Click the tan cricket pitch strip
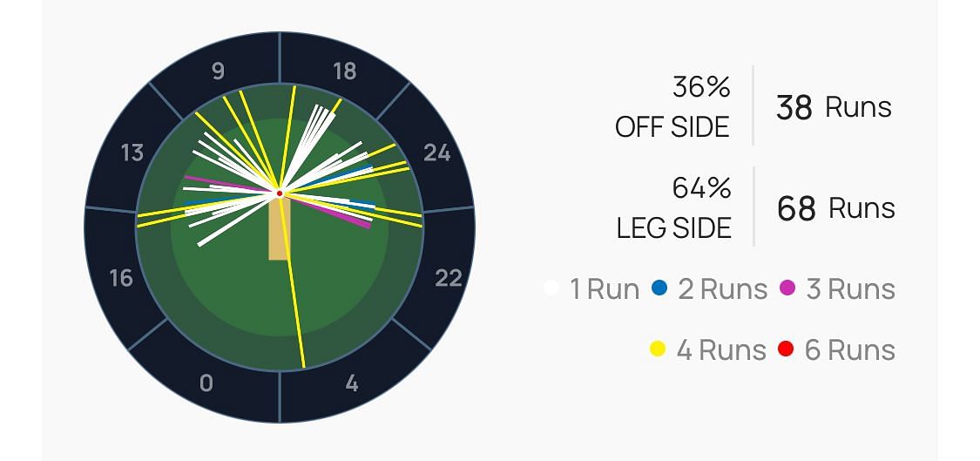Screen dimensions: 980x461 (x=279, y=230)
